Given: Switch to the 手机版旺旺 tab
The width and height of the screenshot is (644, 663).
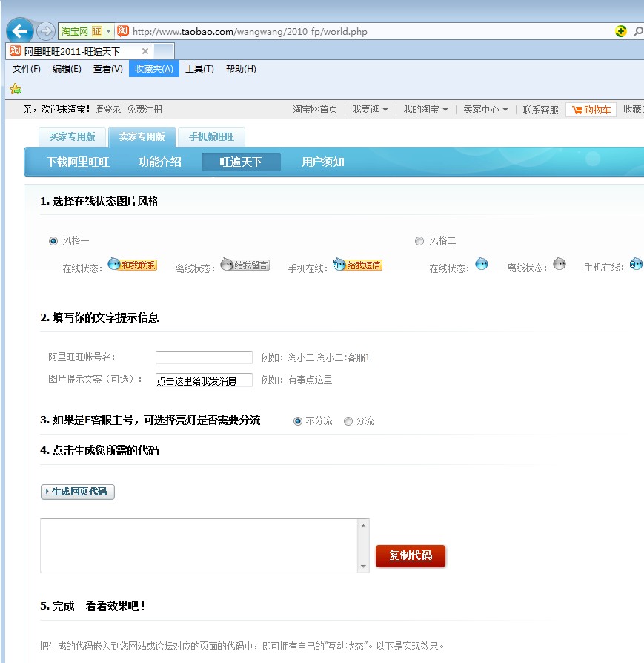Looking at the screenshot, I should click(x=211, y=136).
